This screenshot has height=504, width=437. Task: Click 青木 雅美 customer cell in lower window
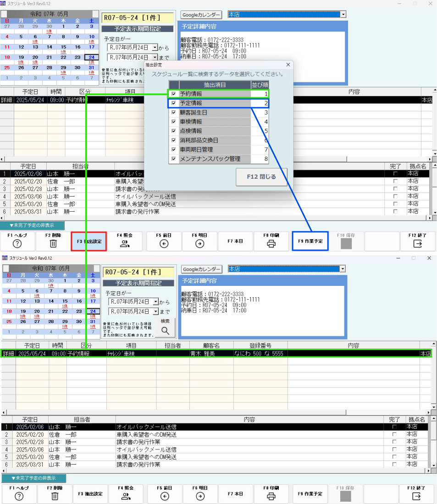(x=211, y=354)
